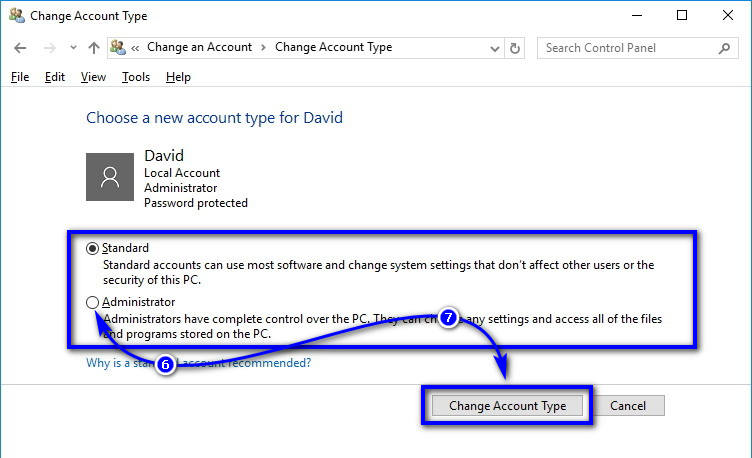Open the standard account recommended link
The image size is (752, 458).
tap(198, 363)
